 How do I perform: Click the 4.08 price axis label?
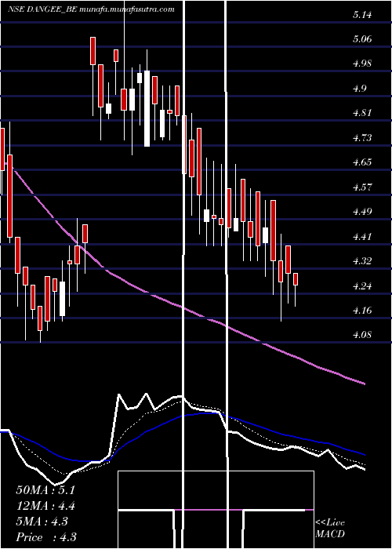coord(362,335)
